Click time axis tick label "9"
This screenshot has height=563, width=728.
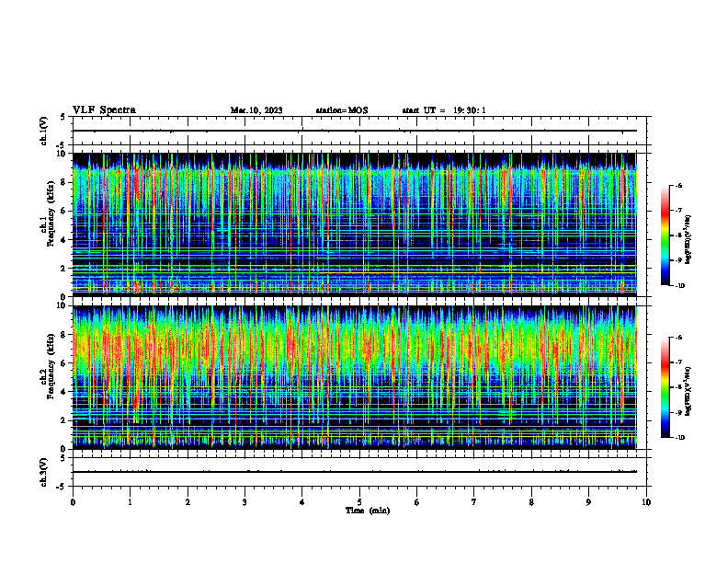coord(588,502)
